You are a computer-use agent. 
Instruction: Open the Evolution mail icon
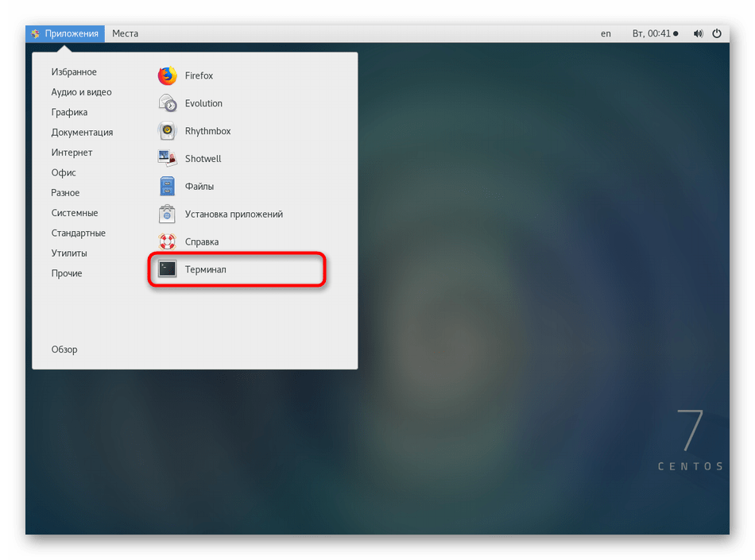pos(167,103)
